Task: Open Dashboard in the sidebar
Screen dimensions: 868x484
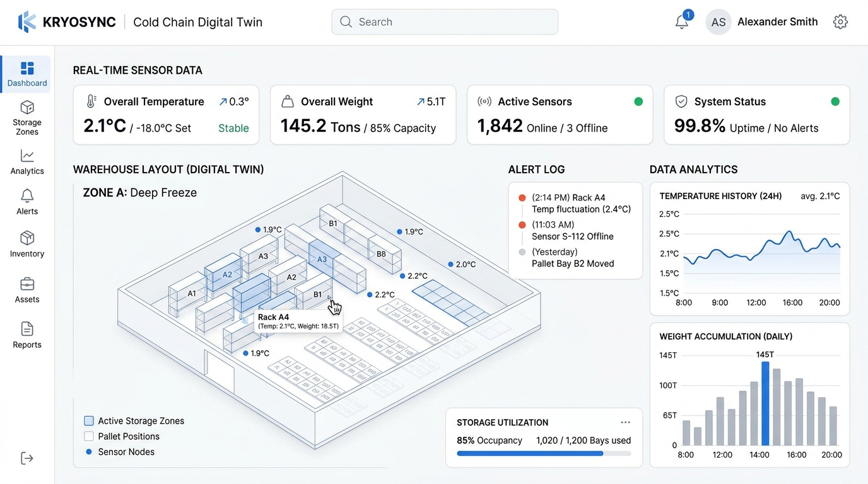Action: click(x=27, y=74)
